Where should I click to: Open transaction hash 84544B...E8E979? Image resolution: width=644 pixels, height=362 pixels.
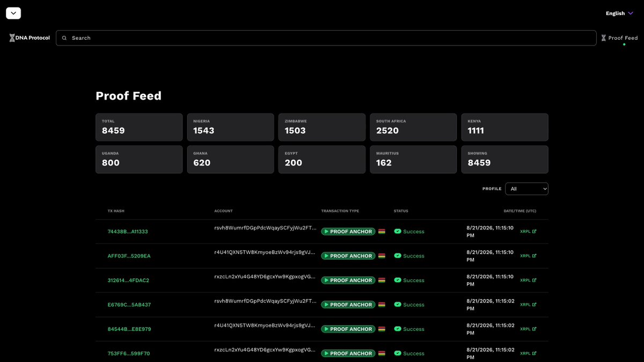click(129, 329)
